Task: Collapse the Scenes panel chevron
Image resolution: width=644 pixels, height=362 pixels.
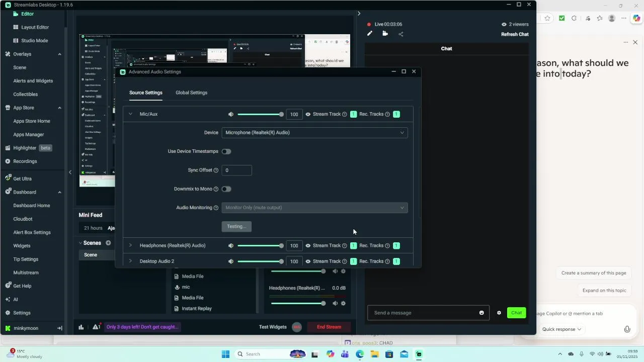Action: (x=80, y=243)
